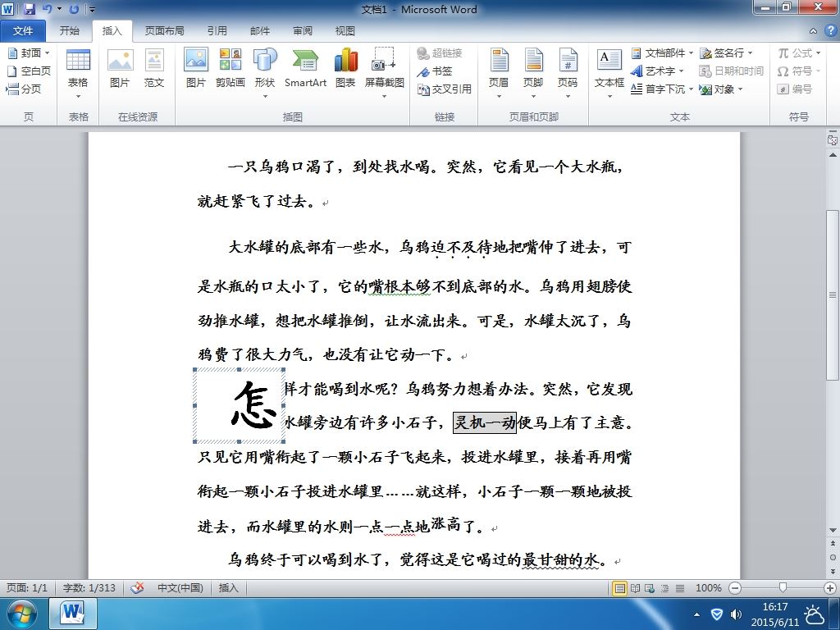Switch to Web Layout view
Viewport: 840px width, 630px height.
pos(650,588)
